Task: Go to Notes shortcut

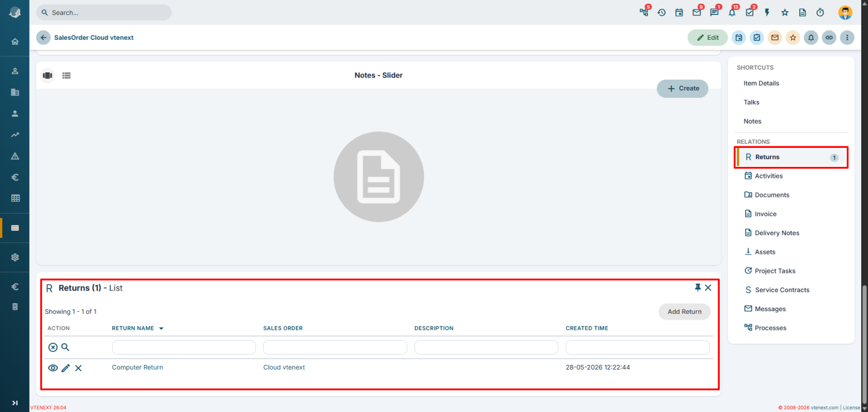Action: coord(752,121)
